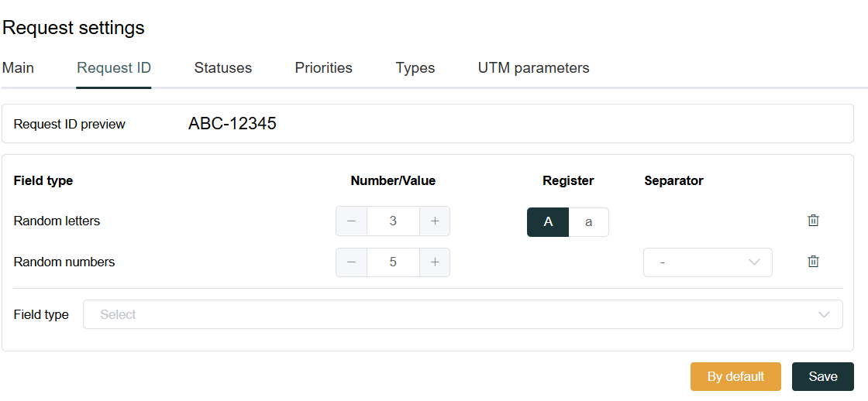Select uppercase A register
This screenshot has height=401, width=868.
coord(548,222)
